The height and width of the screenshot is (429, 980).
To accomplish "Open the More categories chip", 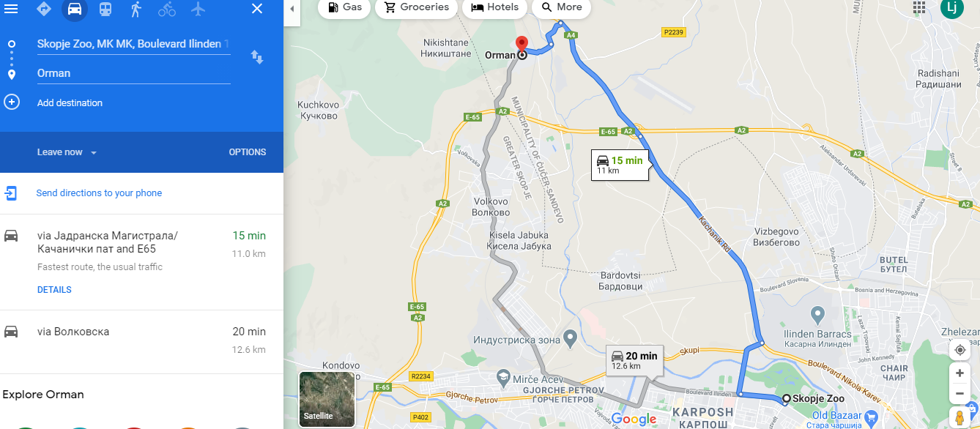I will (562, 7).
